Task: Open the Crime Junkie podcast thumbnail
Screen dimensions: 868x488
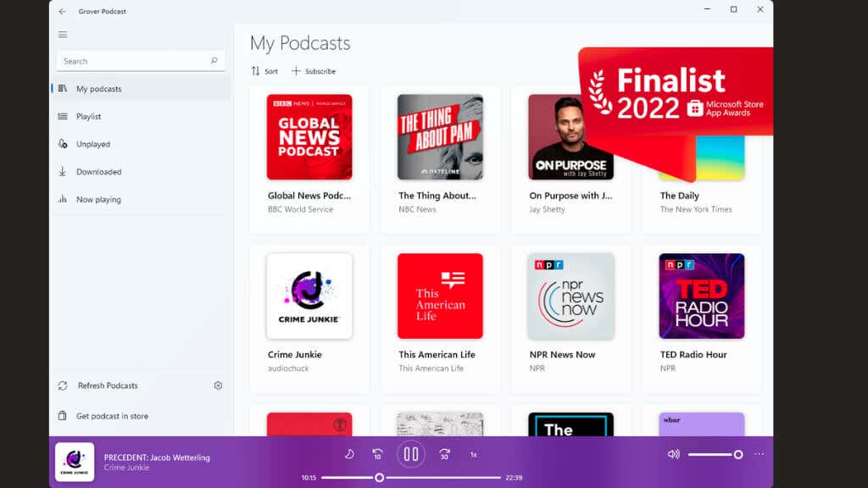Action: 309,296
